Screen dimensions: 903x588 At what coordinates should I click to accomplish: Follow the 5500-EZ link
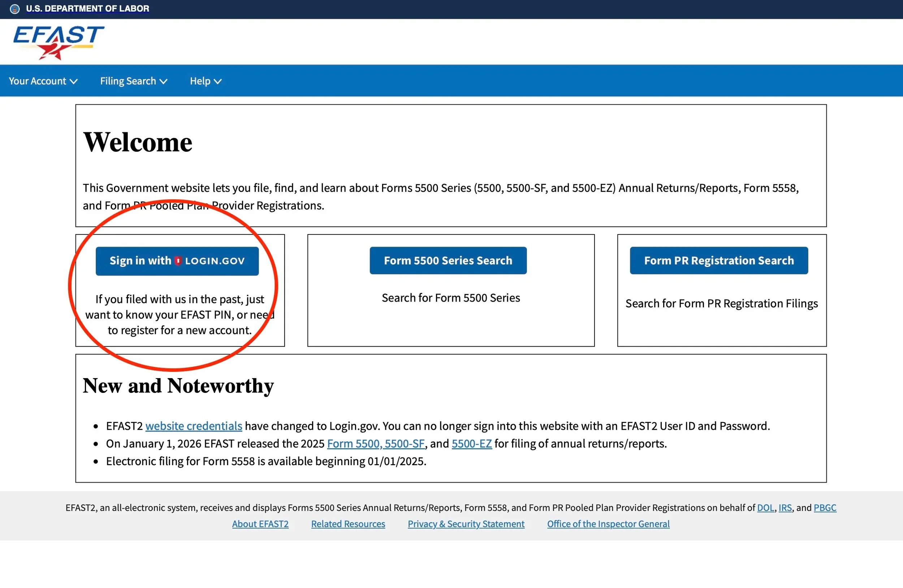tap(472, 444)
